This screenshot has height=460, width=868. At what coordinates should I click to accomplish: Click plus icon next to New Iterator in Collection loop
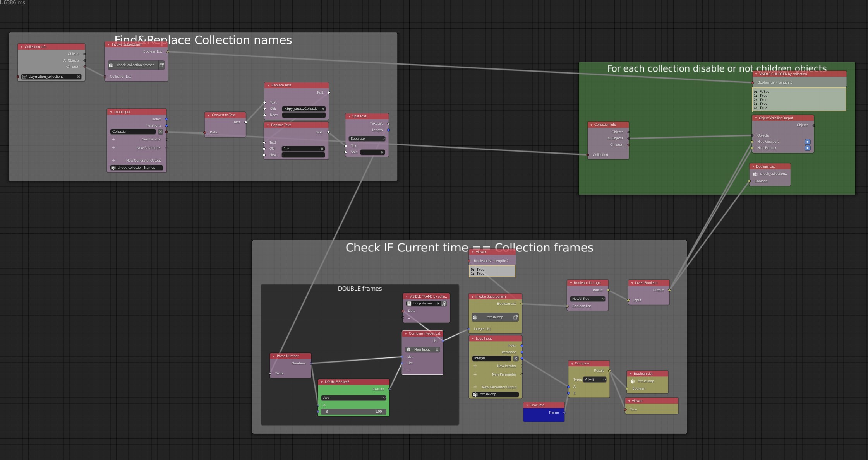(x=113, y=139)
